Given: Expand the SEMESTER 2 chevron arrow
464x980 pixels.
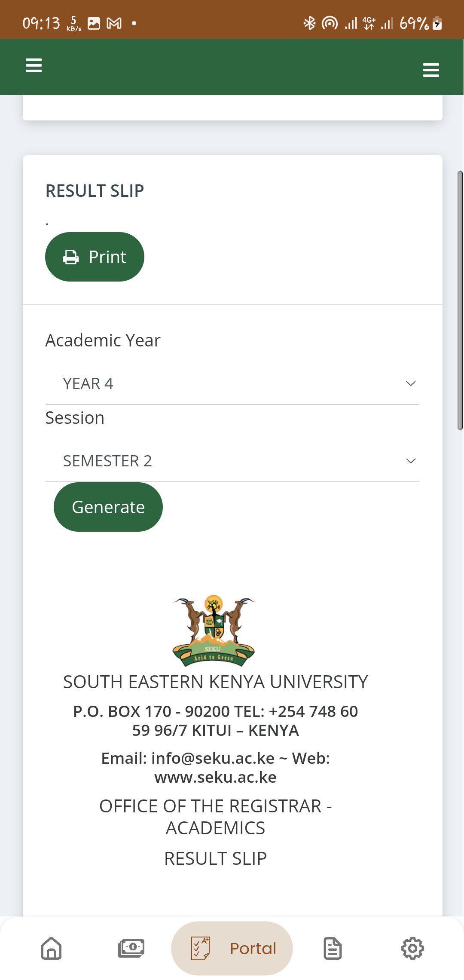Looking at the screenshot, I should (411, 461).
